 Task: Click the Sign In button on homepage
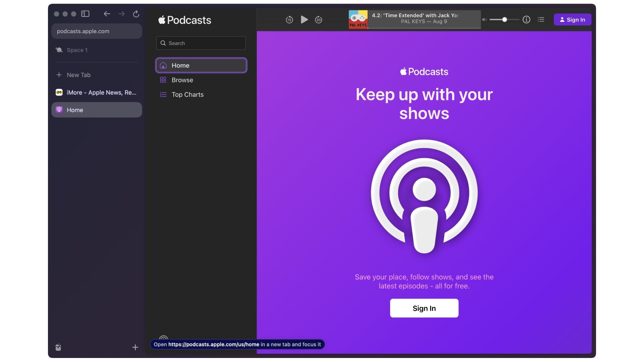tap(424, 308)
